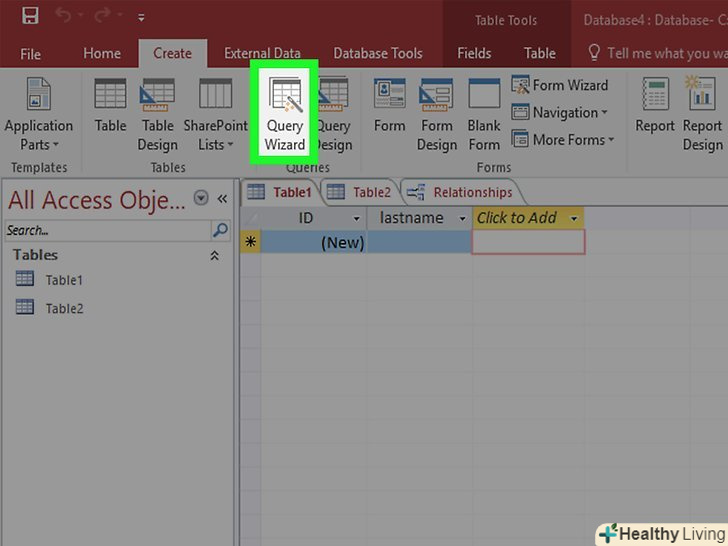Click the navigation pane Search field
Screen dimensions: 728x546
coord(108,230)
